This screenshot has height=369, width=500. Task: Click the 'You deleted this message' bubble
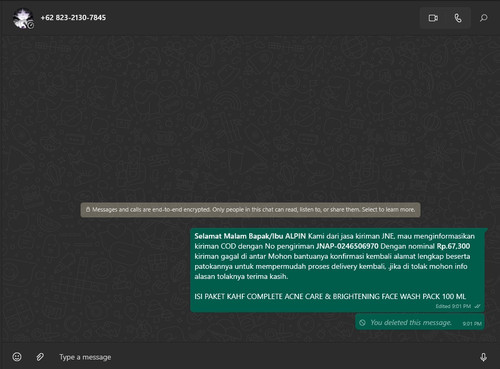(420, 322)
